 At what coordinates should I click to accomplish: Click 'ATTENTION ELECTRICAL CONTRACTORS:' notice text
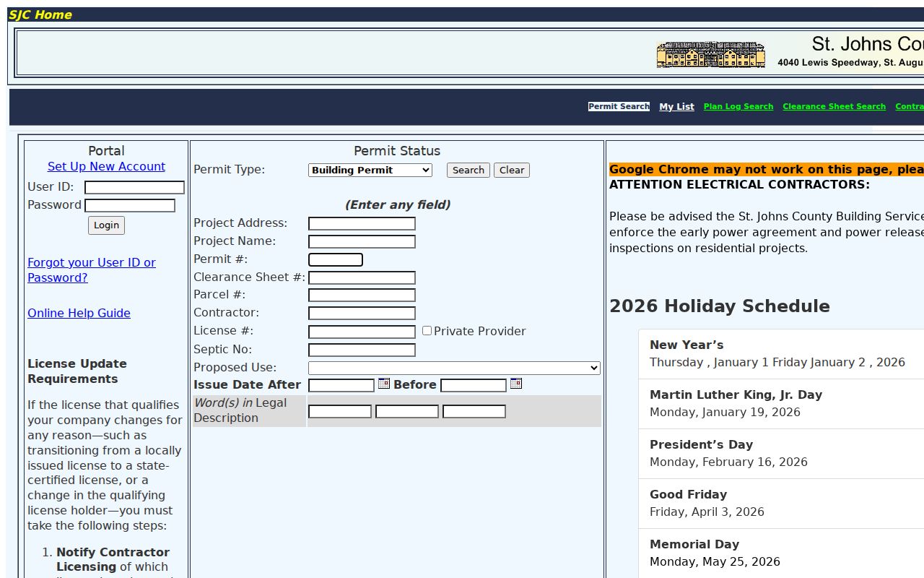tap(739, 185)
